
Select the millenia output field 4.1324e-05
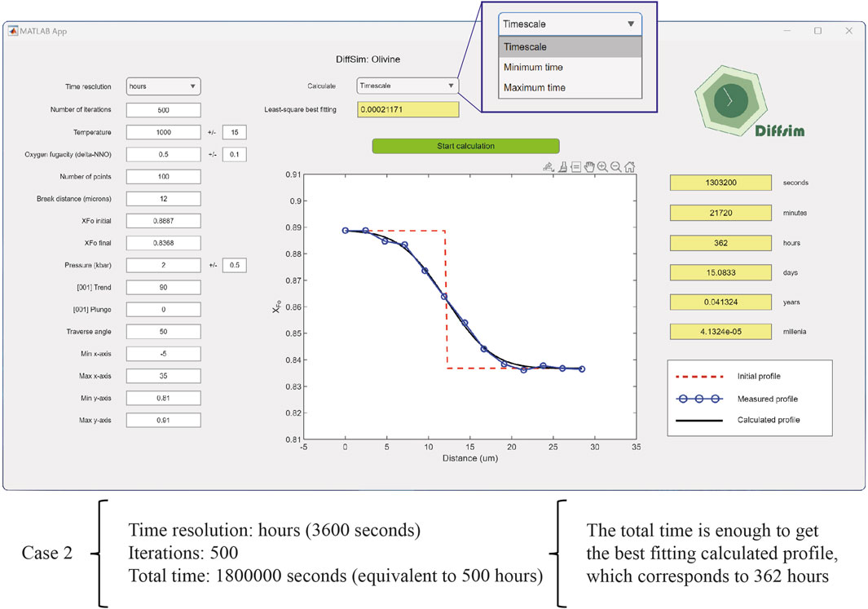point(720,332)
